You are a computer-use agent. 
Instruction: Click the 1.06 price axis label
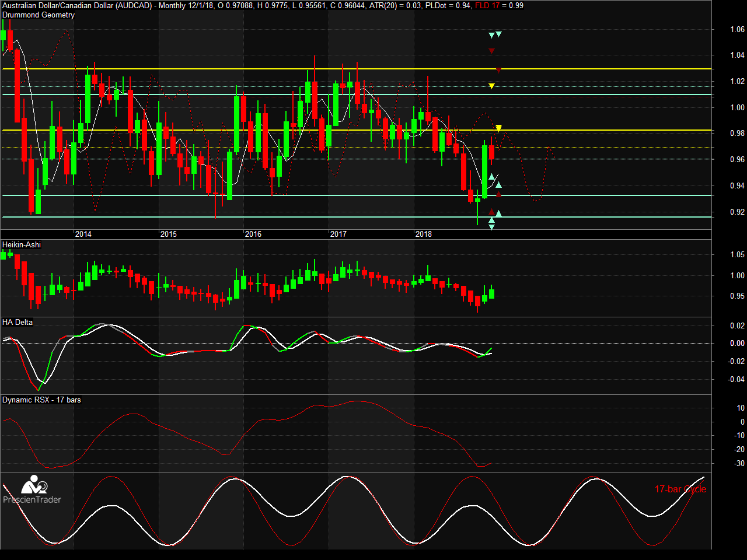737,29
